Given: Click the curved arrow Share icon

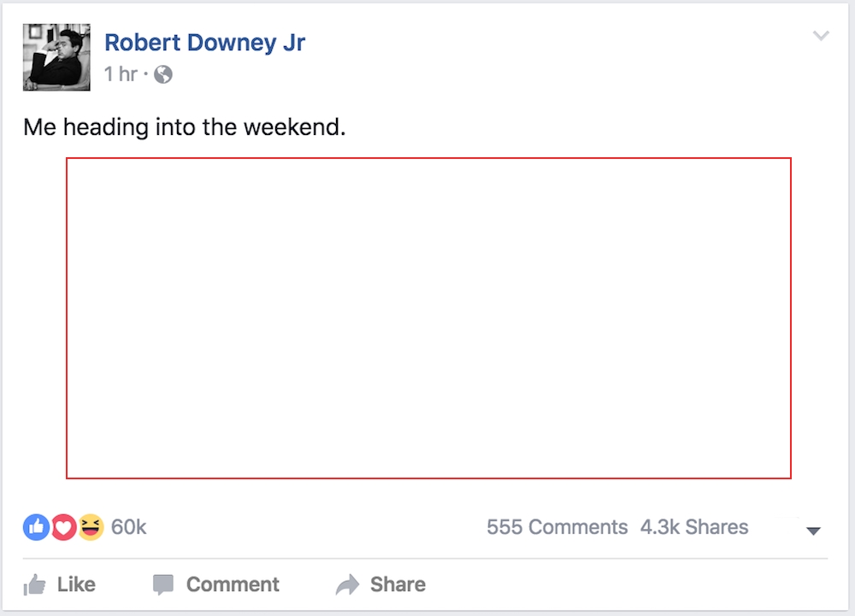Looking at the screenshot, I should 347,585.
